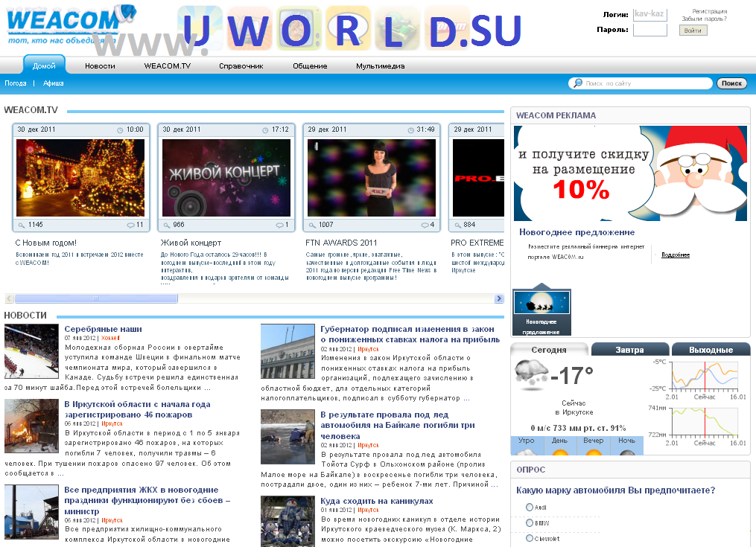Click the snowy cloud weather icon

(531, 374)
